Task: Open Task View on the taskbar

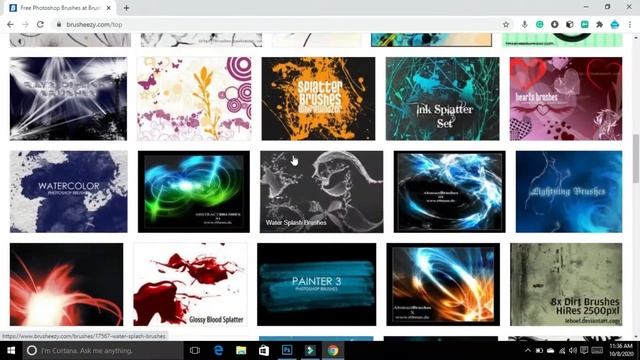Action: [195, 351]
